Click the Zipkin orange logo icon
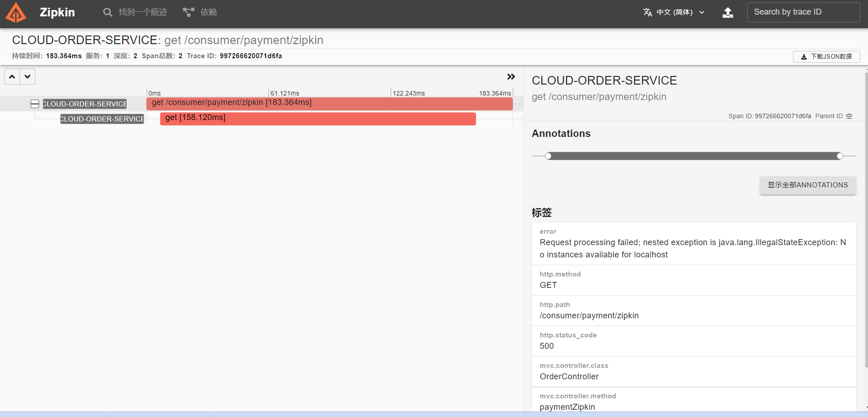Image resolution: width=868 pixels, height=417 pixels. pos(16,12)
